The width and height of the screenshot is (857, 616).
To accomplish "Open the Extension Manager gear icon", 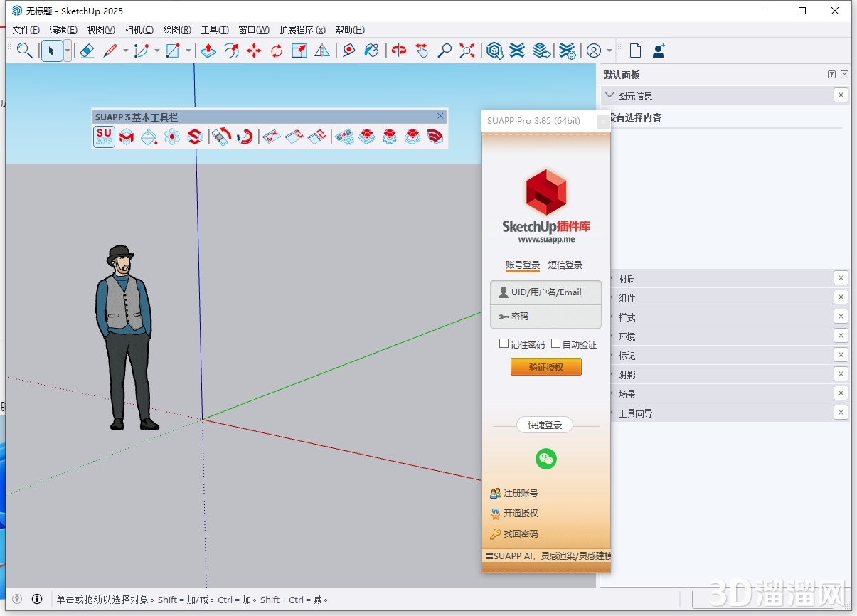I will [567, 51].
